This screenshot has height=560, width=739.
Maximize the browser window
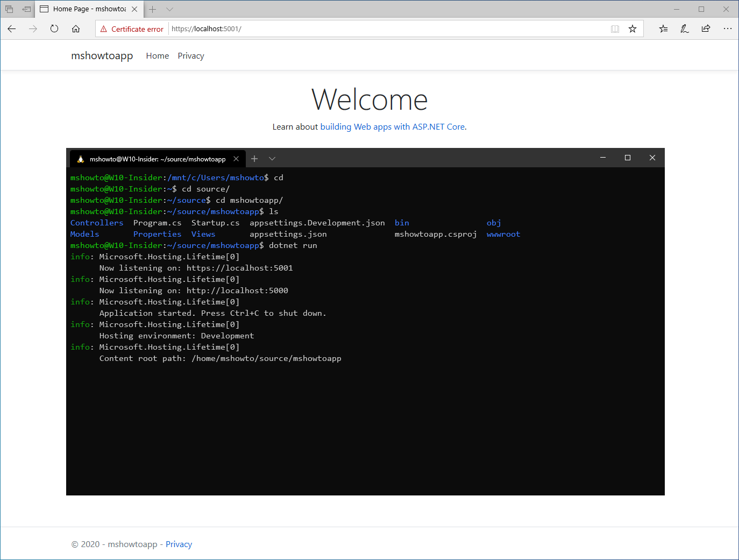click(701, 9)
